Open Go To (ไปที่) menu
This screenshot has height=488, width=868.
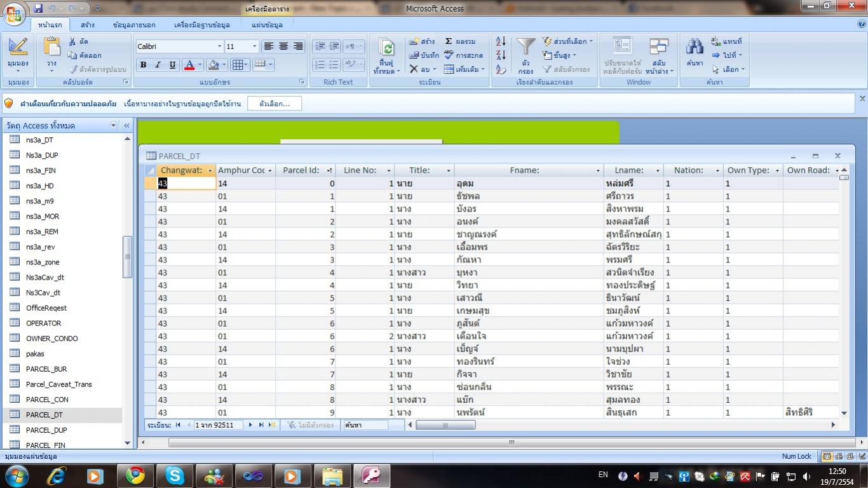tap(727, 55)
